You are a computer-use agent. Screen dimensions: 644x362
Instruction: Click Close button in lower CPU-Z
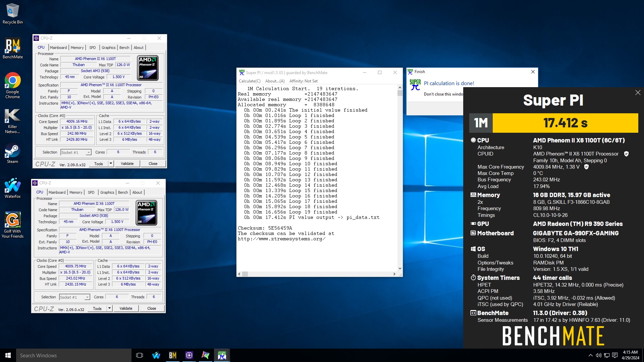click(x=152, y=308)
